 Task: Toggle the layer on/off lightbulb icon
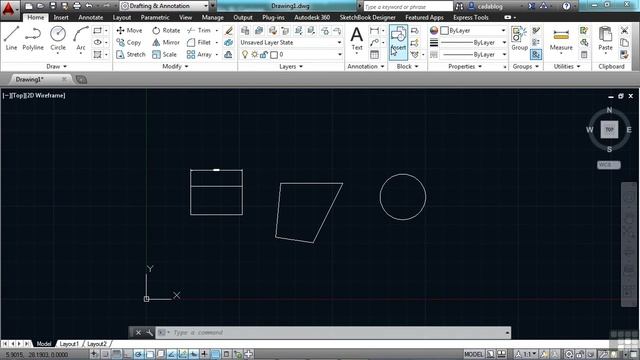click(245, 54)
